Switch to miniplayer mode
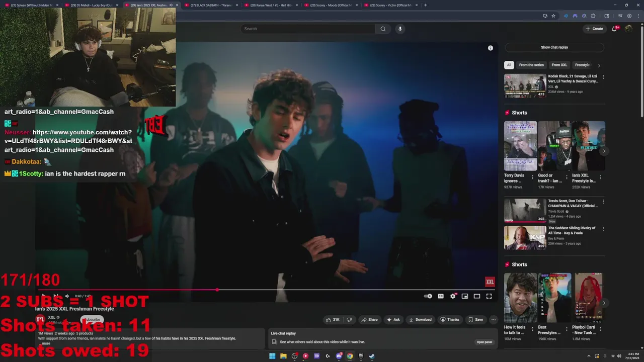The width and height of the screenshot is (644, 362). coord(465,296)
